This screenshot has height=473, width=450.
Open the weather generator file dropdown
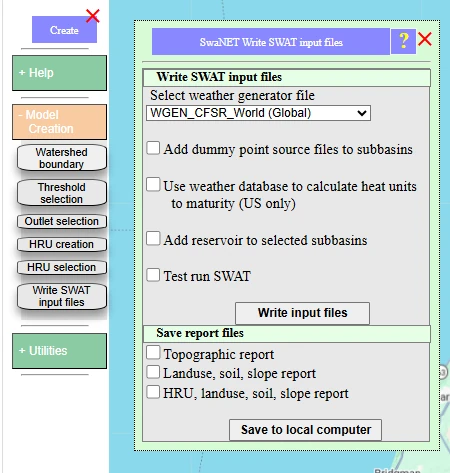coord(258,113)
